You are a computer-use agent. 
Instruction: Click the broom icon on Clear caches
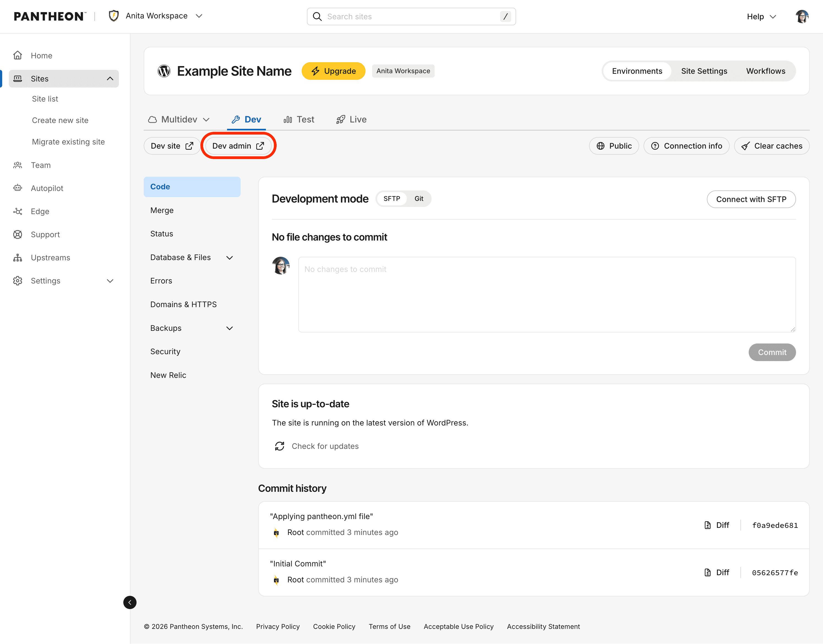click(745, 146)
